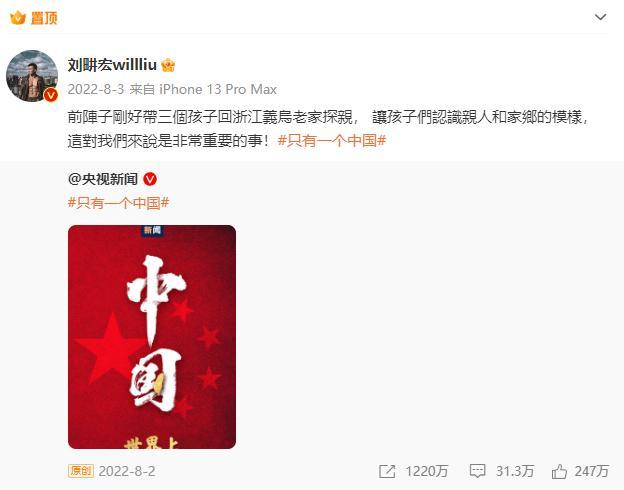Enlarge the red 中国 poster image
This screenshot has height=490, width=624.
coord(152,337)
